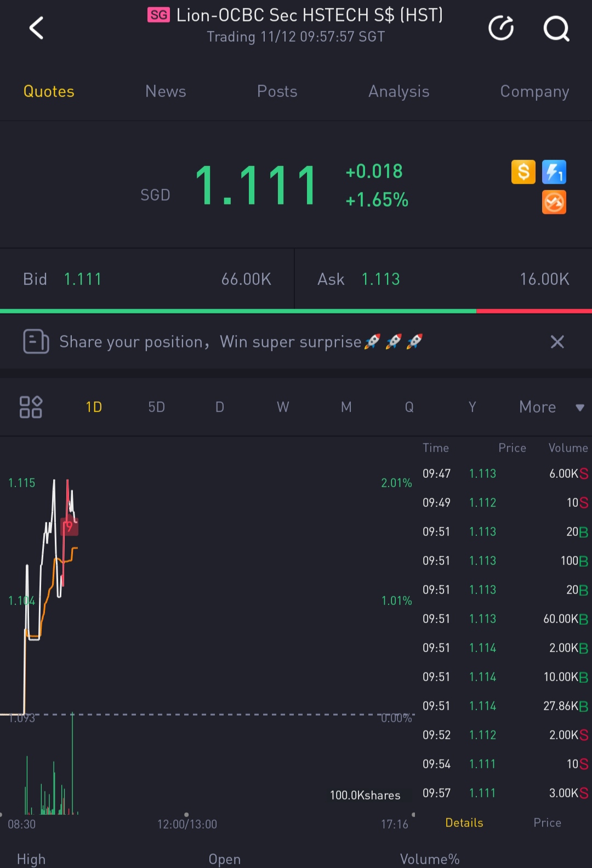Select the 09:49 trade at 1.112
Screen dimensions: 592x868
click(x=505, y=502)
